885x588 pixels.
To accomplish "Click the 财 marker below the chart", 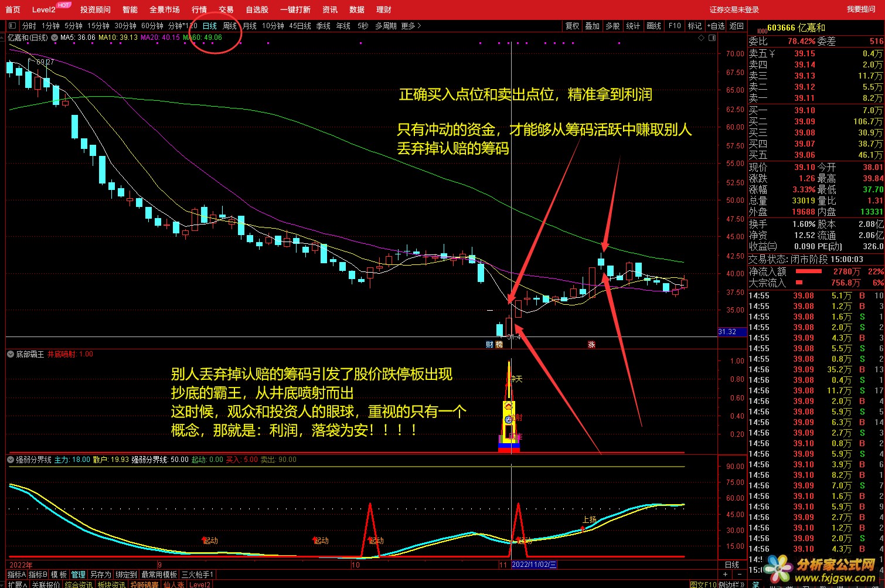I will click(489, 345).
